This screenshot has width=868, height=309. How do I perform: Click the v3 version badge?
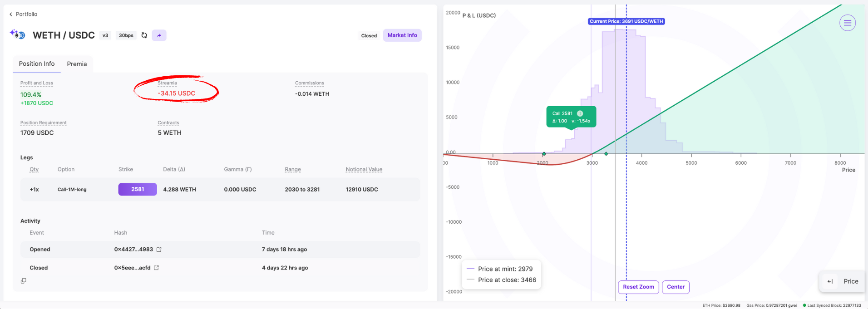tap(105, 35)
